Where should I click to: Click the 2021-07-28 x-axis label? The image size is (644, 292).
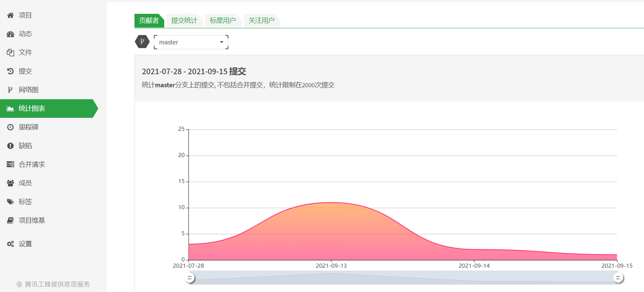click(188, 266)
